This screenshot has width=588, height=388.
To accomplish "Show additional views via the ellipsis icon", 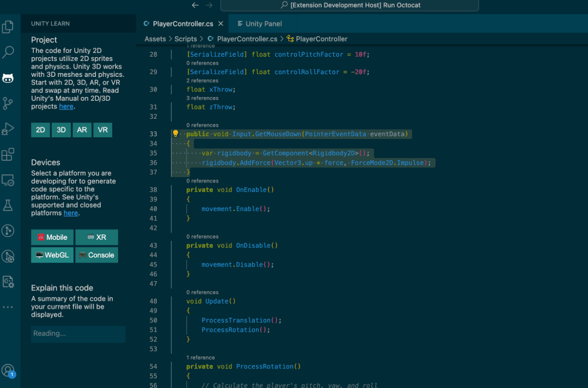I will (x=8, y=307).
